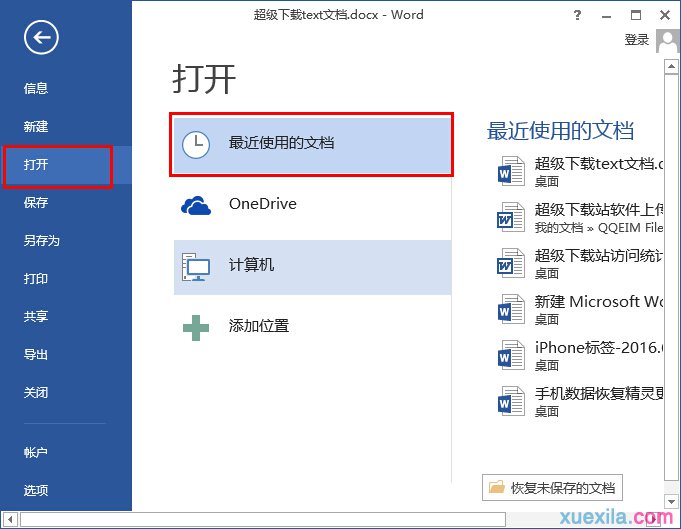Click Word icon beside iPhone标签-2016
681x529 pixels.
tap(511, 355)
